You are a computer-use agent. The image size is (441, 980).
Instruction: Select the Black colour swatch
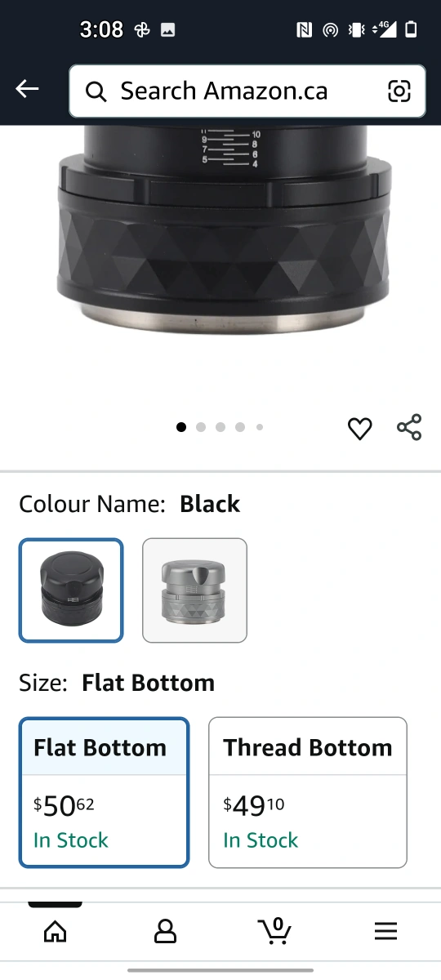coord(71,590)
